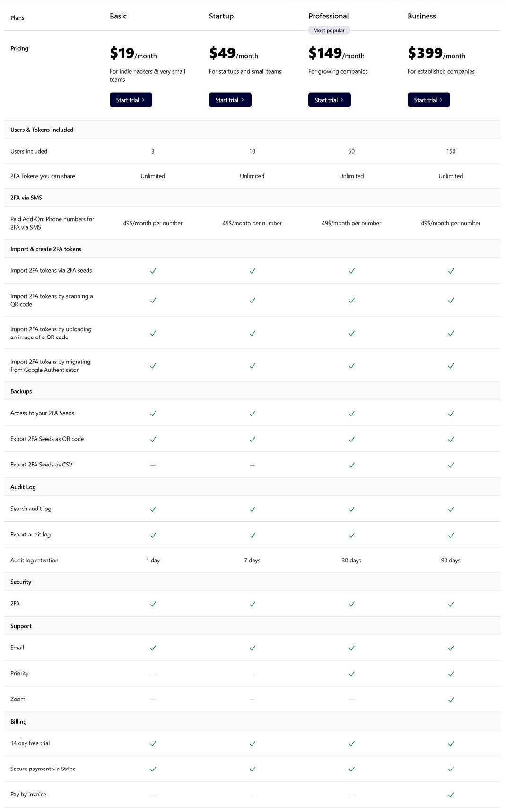506x812 pixels.
Task: Click the Startup checkmark for Export audit log
Action: pyautogui.click(x=252, y=535)
